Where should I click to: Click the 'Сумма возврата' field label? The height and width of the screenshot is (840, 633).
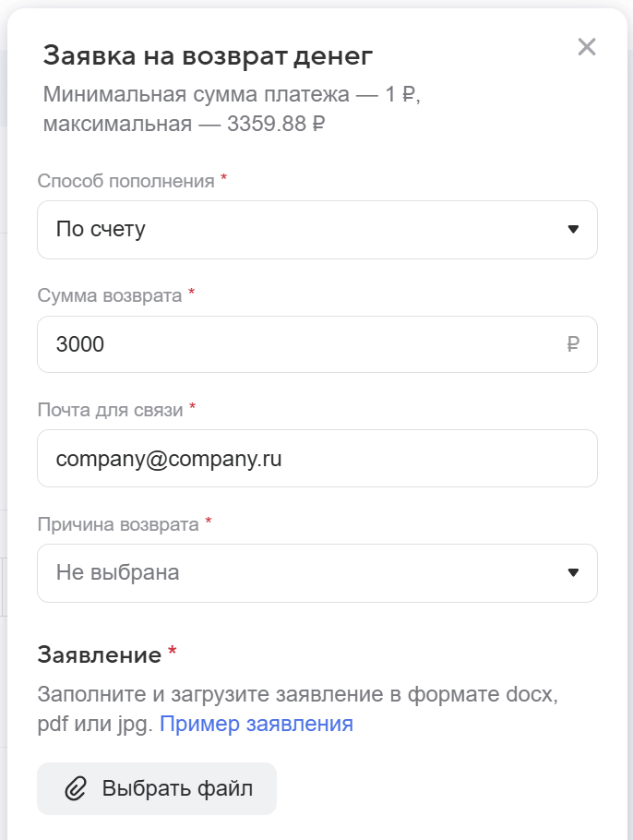110,294
